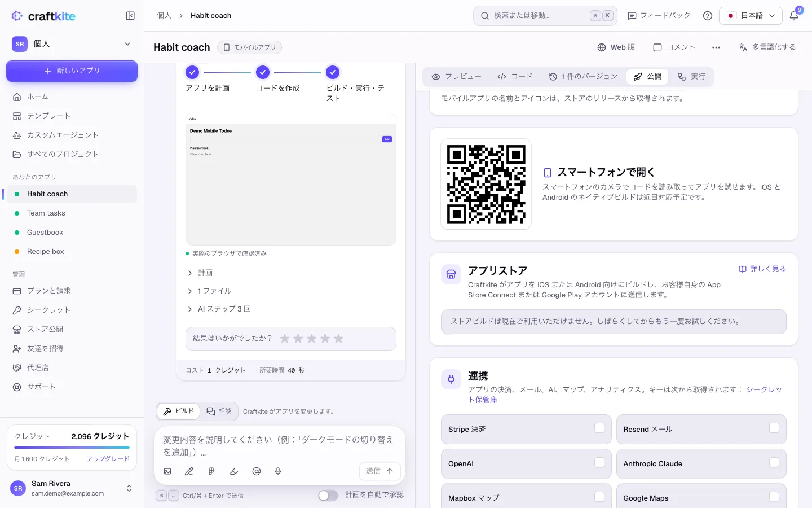
Task: Switch to コード tab
Action: (x=515, y=76)
